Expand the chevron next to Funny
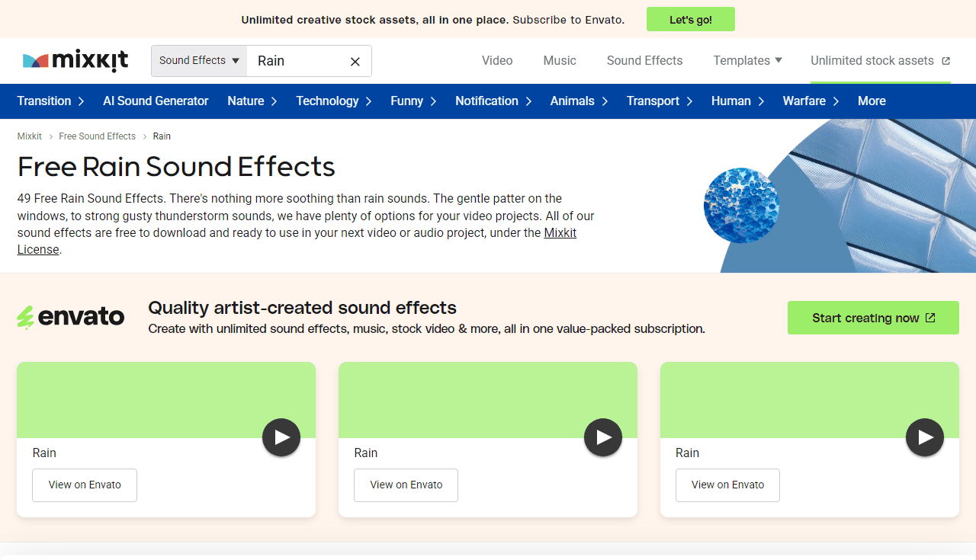The image size is (976, 560). (433, 101)
